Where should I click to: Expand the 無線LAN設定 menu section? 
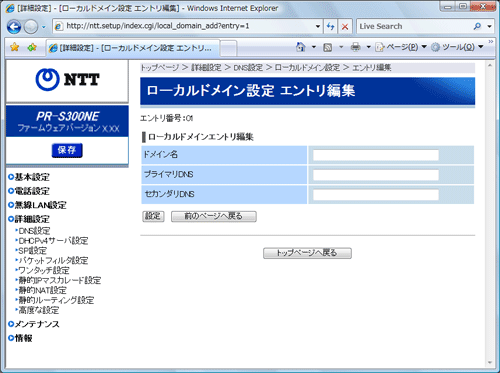pyautogui.click(x=37, y=205)
